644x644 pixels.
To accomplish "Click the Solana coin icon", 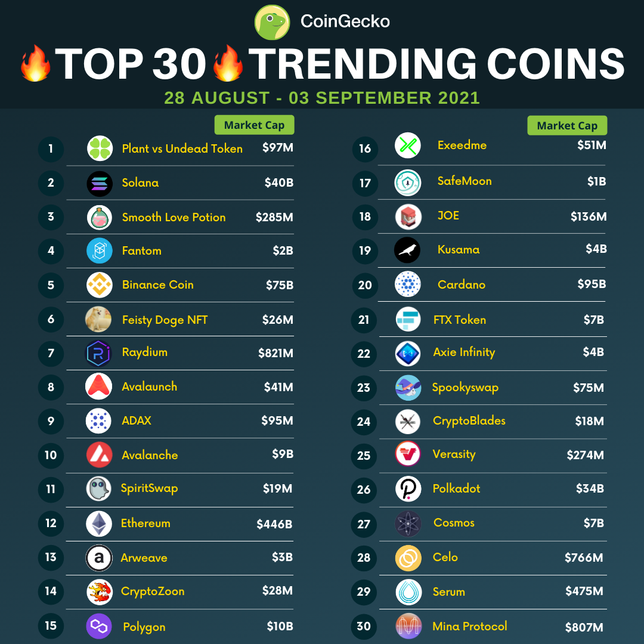I will [100, 184].
